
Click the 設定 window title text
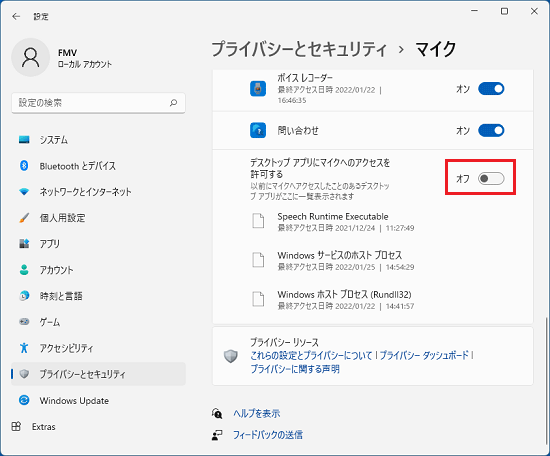pos(41,16)
